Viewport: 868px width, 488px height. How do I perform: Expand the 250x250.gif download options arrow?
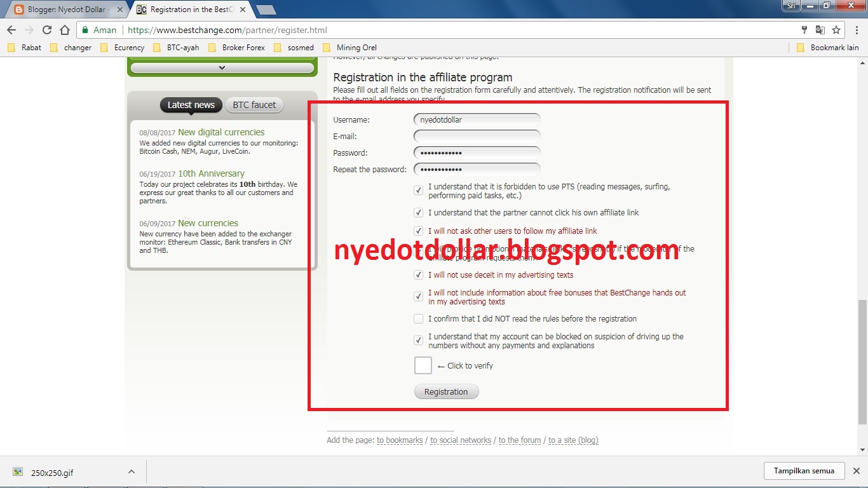131,471
